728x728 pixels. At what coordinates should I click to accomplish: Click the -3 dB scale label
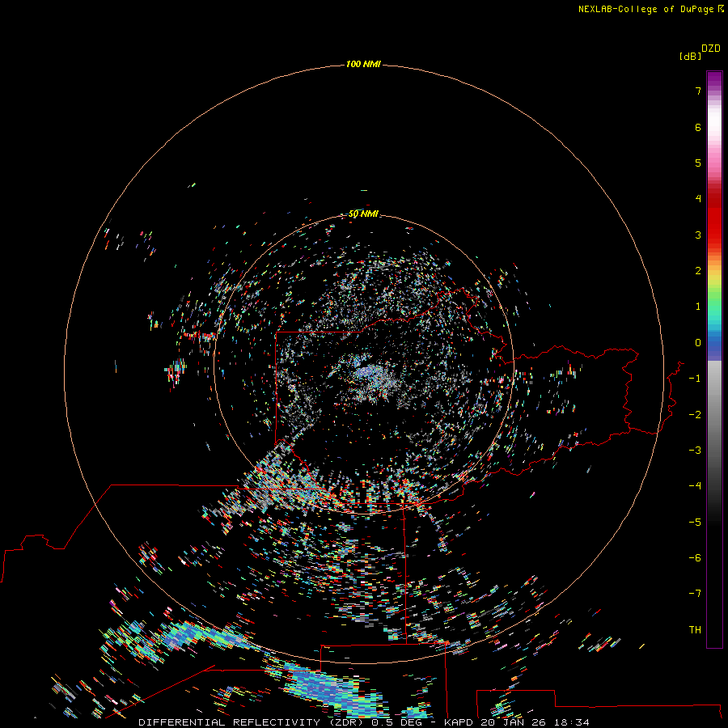pyautogui.click(x=695, y=451)
